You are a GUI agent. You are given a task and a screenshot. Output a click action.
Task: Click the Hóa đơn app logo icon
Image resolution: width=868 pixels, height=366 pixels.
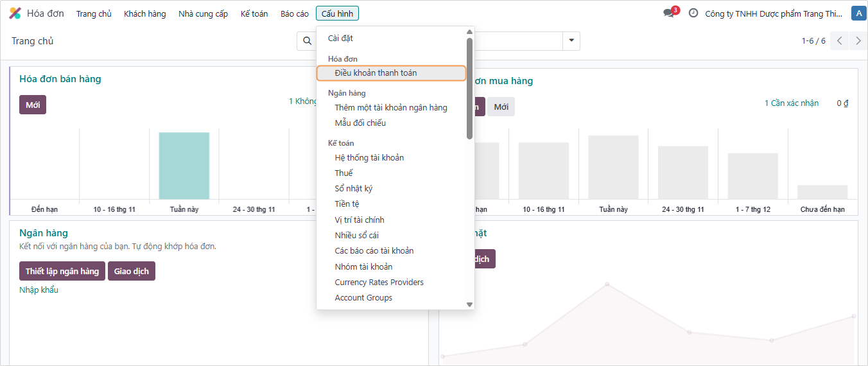[15, 13]
